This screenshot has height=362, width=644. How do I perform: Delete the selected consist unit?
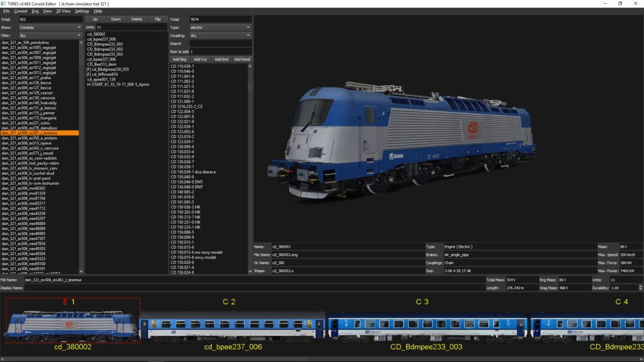click(137, 19)
